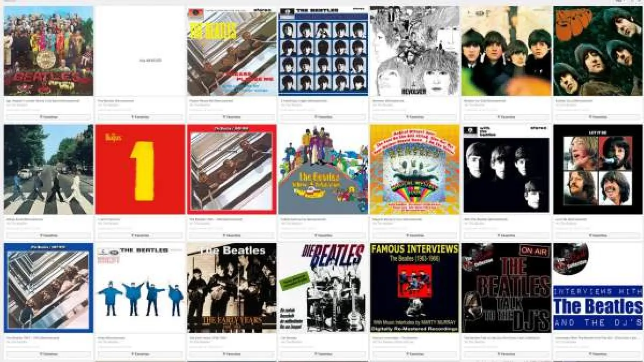Open the Rubber Soul album cover

coord(598,51)
